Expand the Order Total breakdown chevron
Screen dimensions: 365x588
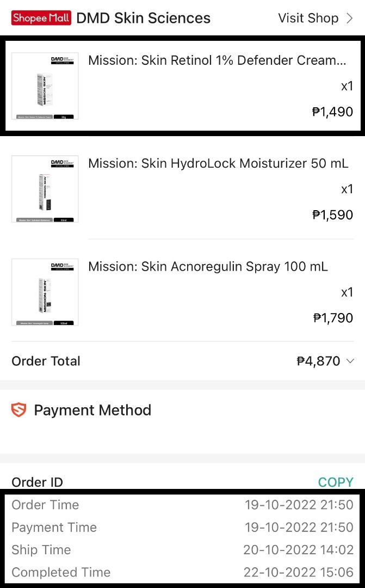pos(350,361)
